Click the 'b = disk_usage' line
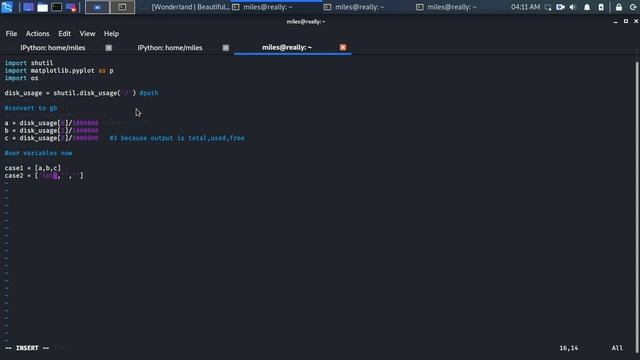The height and width of the screenshot is (360, 640). click(x=51, y=130)
